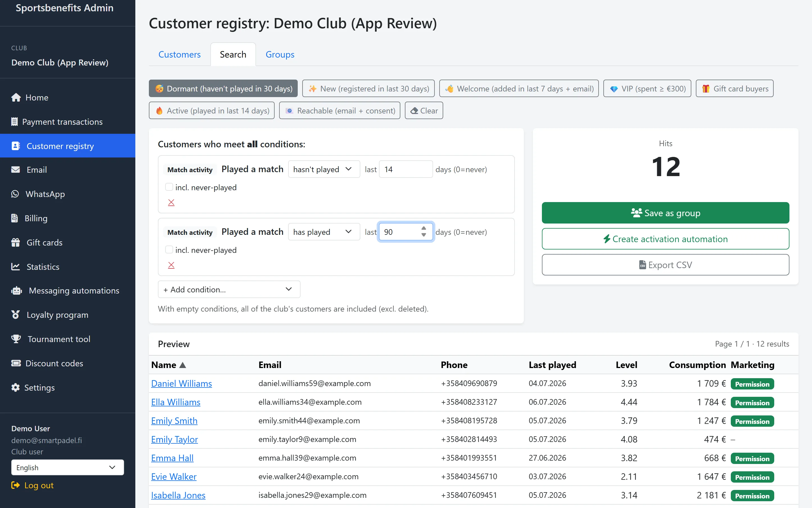Open the Billing page
Screen dimensions: 812x508
coord(67,218)
